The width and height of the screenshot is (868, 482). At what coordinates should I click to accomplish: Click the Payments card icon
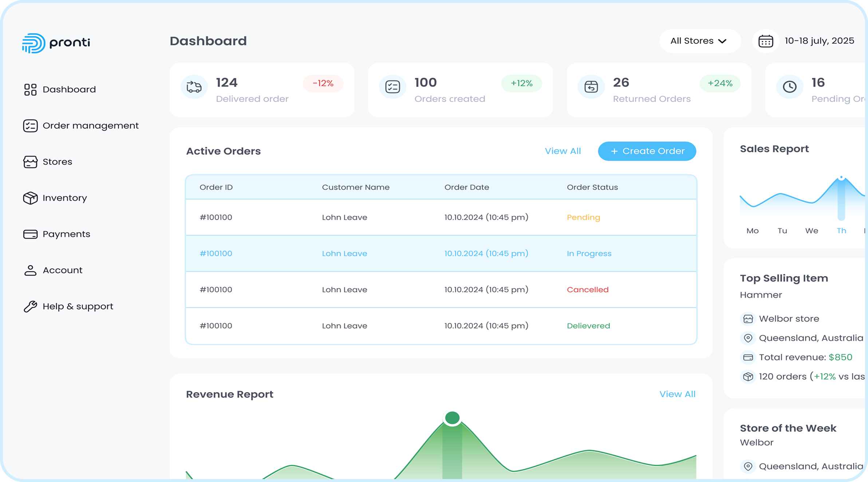point(30,234)
